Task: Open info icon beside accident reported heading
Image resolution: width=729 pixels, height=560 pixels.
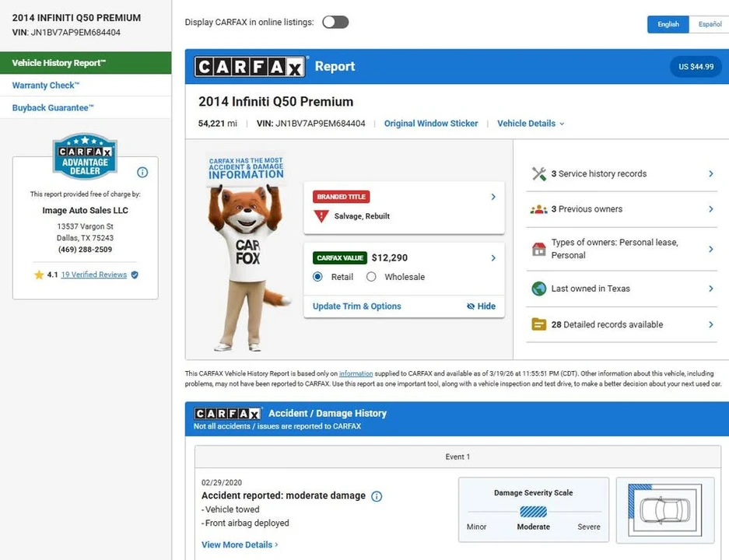Action: click(x=377, y=496)
